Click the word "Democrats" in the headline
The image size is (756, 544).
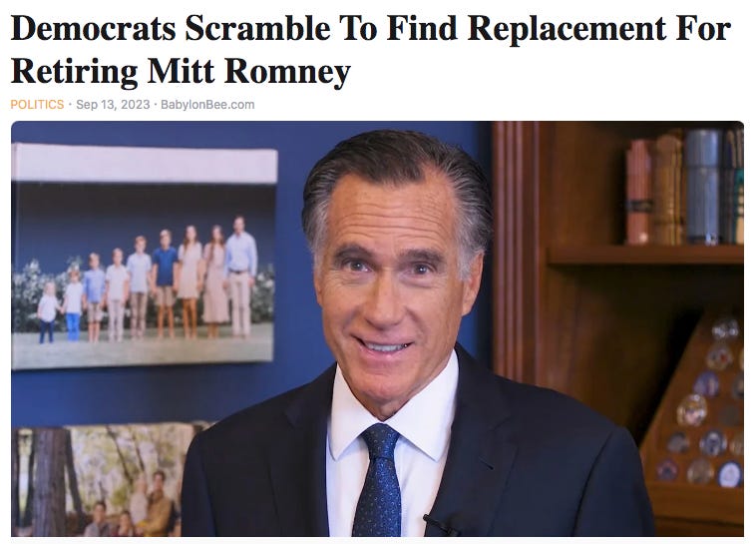(x=94, y=29)
